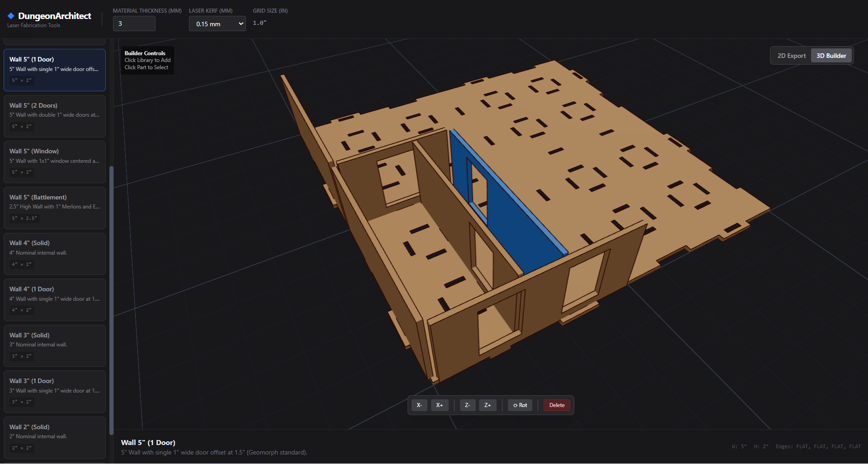This screenshot has width=868, height=464.
Task: Click the library sidebar scrollbar
Action: point(111,301)
